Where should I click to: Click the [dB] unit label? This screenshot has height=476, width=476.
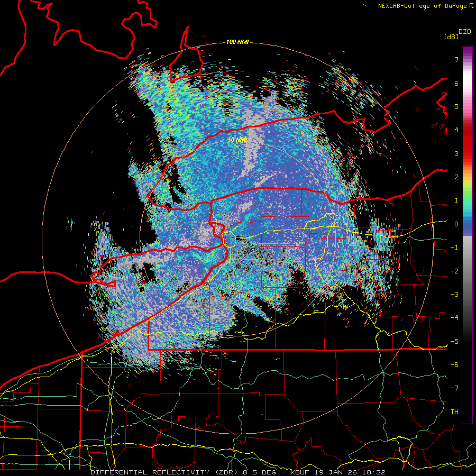(x=451, y=36)
